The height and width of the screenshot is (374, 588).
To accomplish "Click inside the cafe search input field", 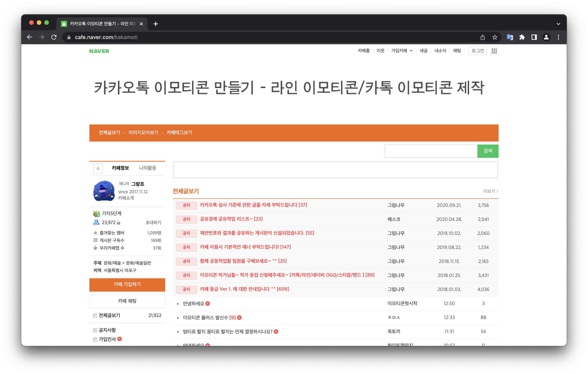I will pyautogui.click(x=431, y=151).
